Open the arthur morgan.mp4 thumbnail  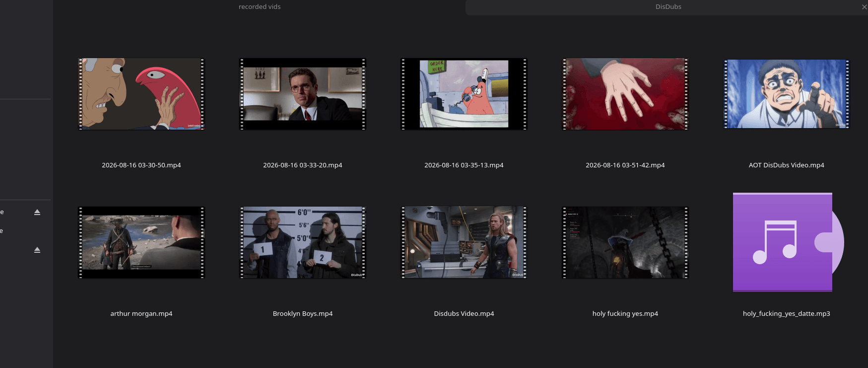[x=141, y=242]
